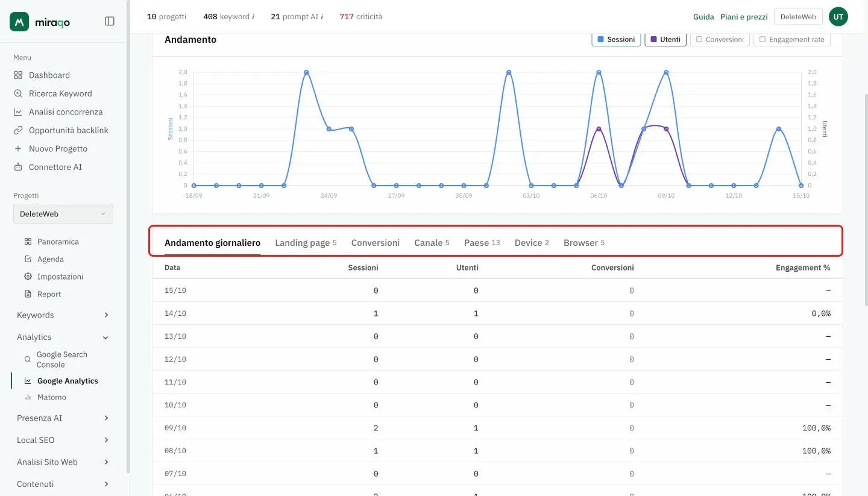Select the 09/10 date cell
Viewport: 868px width, 496px height.
pyautogui.click(x=175, y=428)
